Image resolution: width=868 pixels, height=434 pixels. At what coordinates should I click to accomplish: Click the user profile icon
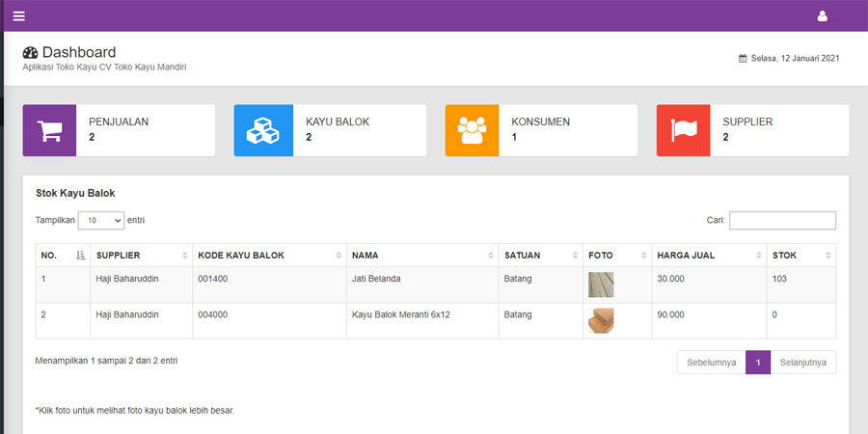[x=822, y=15]
